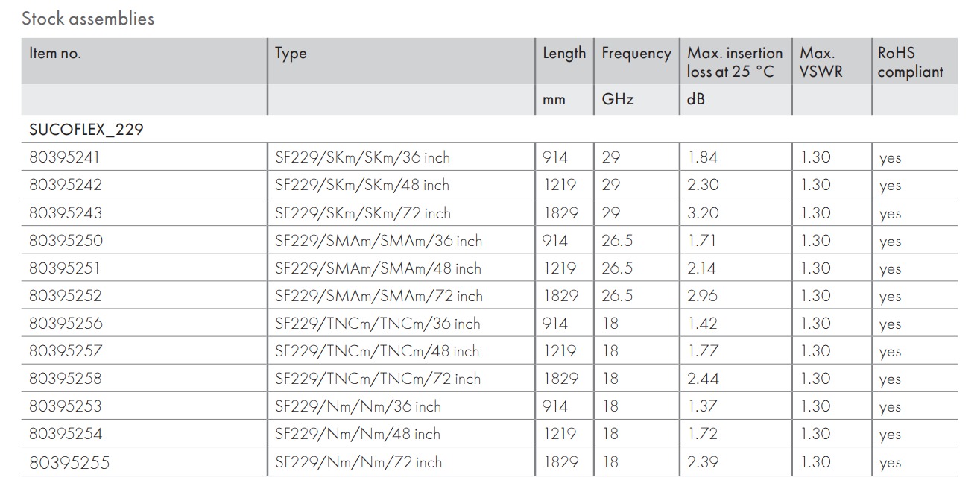Click the Stock assemblies title
The image size is (980, 498).
coord(88,19)
